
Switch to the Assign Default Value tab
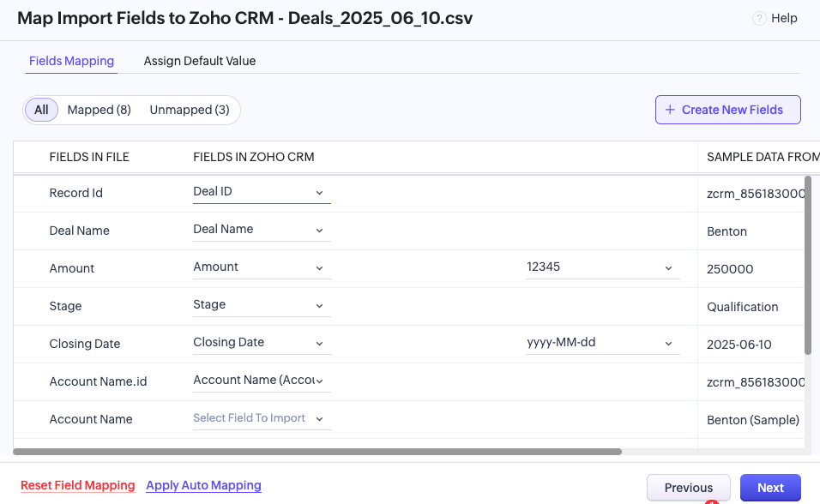tap(200, 61)
